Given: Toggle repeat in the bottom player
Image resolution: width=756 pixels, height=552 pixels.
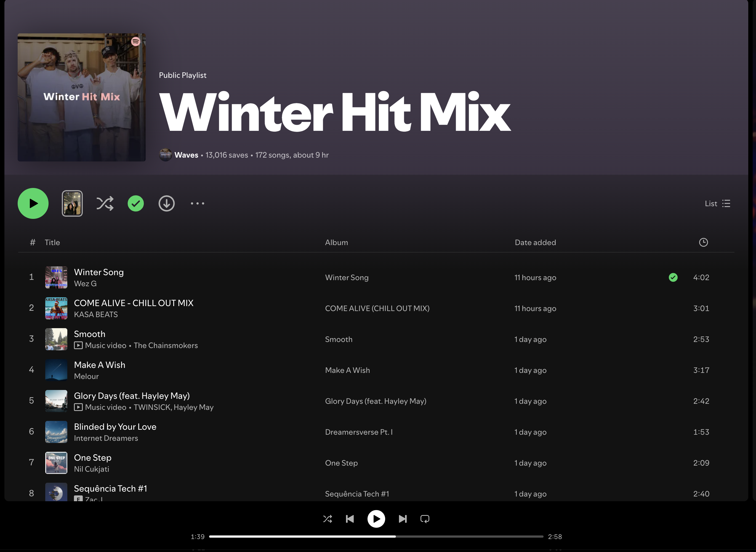Looking at the screenshot, I should (x=425, y=519).
